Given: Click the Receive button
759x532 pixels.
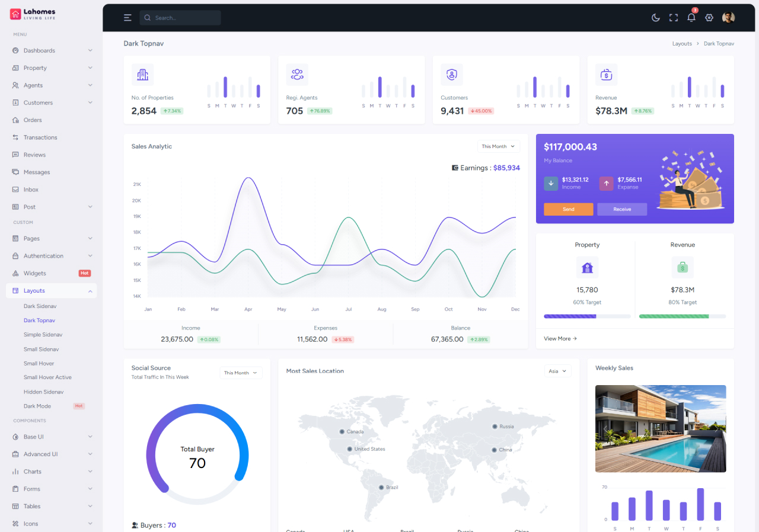Looking at the screenshot, I should [x=622, y=209].
